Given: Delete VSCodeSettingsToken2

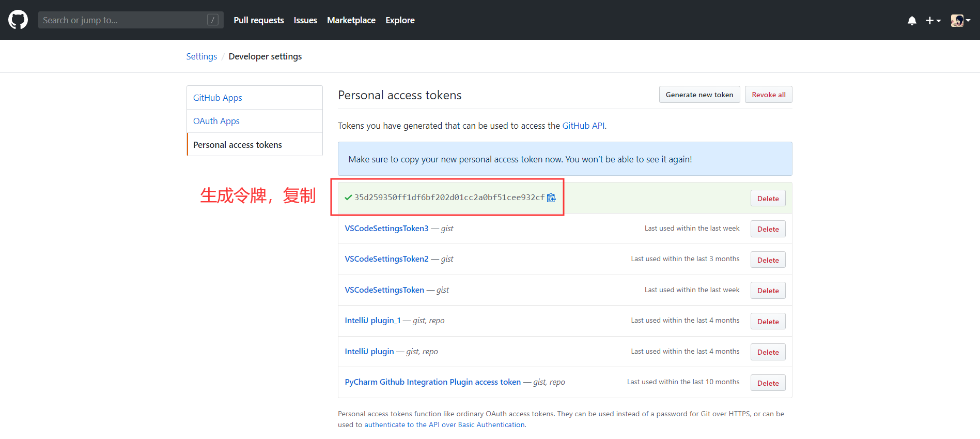Looking at the screenshot, I should pyautogui.click(x=768, y=260).
